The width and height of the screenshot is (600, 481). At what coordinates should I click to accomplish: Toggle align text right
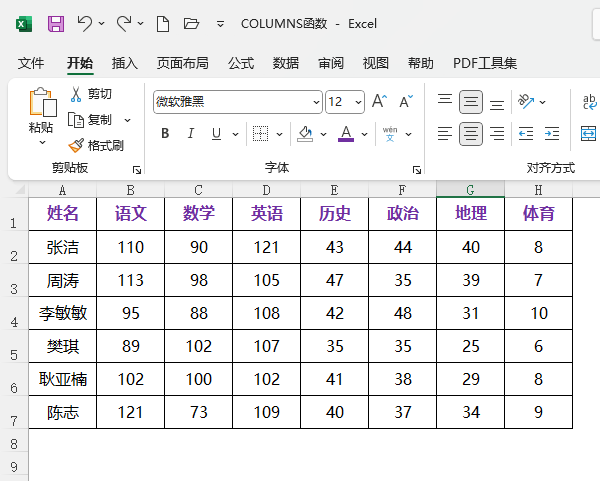coord(497,134)
